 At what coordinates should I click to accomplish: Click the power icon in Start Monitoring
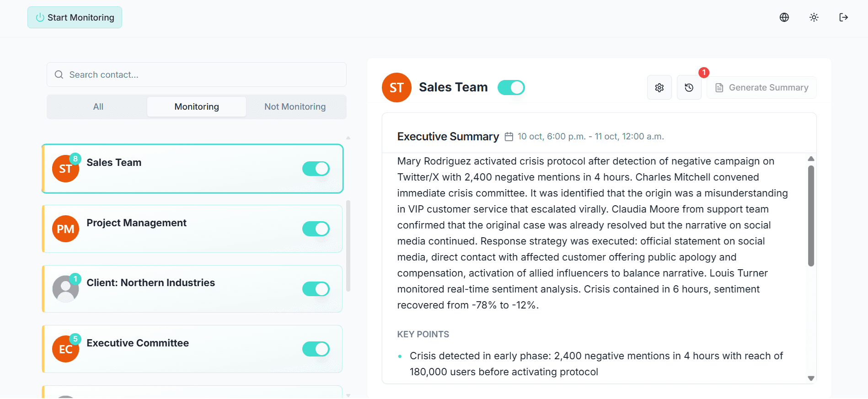39,17
